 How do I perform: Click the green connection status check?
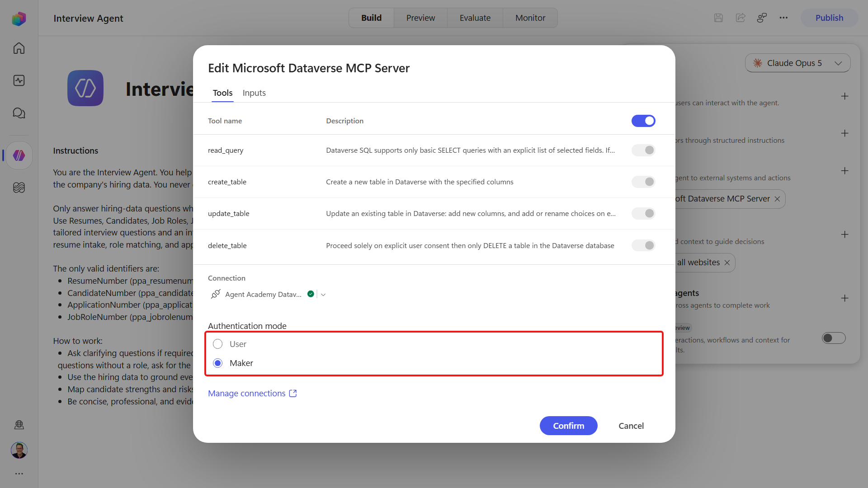tap(311, 294)
